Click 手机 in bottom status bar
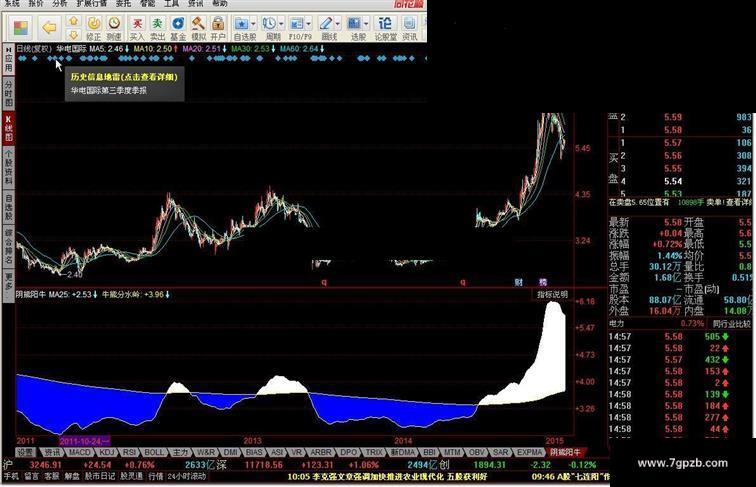The height and width of the screenshot is (487, 756). [11, 476]
